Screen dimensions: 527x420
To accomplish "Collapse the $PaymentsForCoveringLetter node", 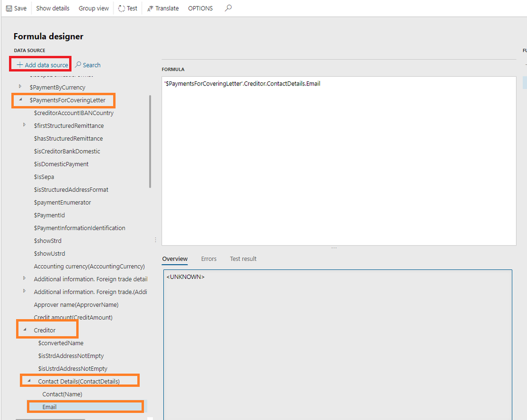I will (x=20, y=100).
